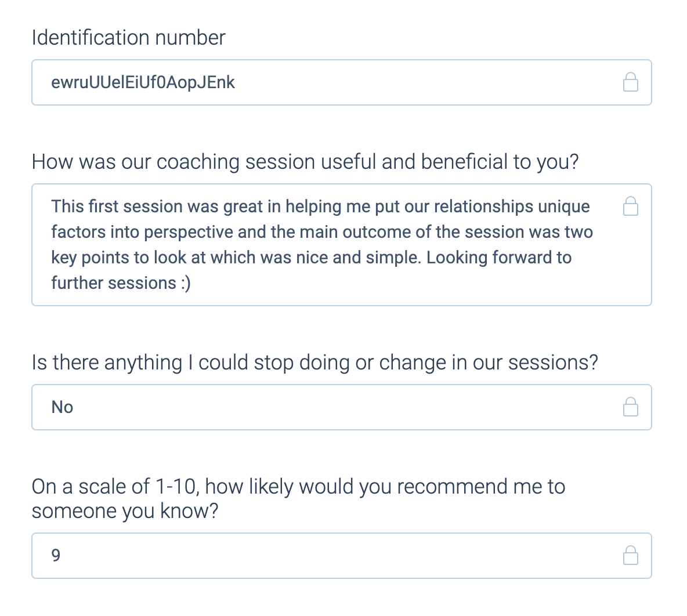Click 'Looking forward to' in the feedback answer

[x=499, y=258]
